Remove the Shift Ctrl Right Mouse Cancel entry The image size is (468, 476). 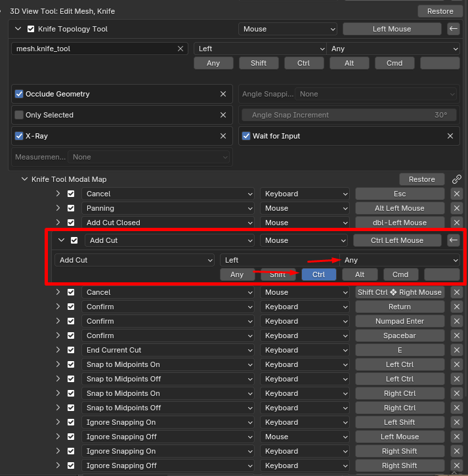pyautogui.click(x=457, y=292)
